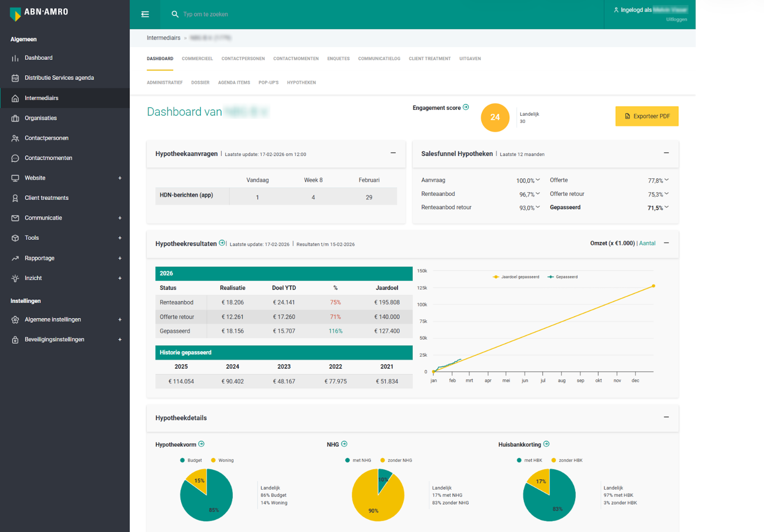Click the Rapportage trend line icon
This screenshot has width=764, height=532.
[x=15, y=258]
